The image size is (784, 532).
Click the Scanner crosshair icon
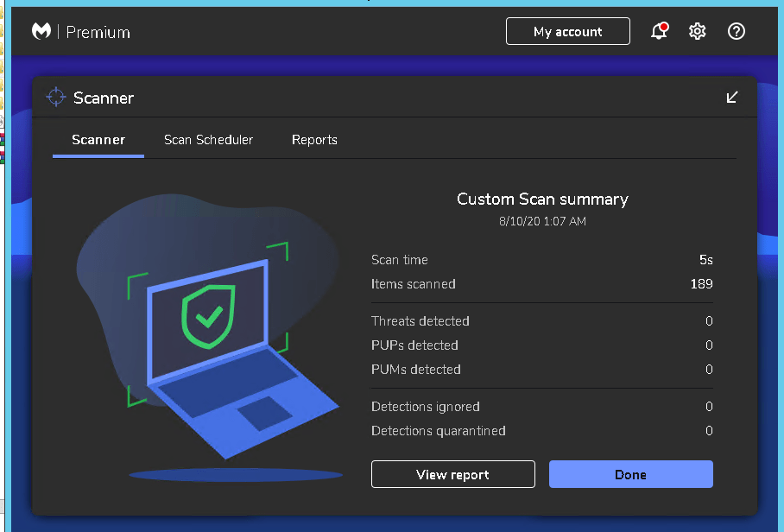pos(56,98)
